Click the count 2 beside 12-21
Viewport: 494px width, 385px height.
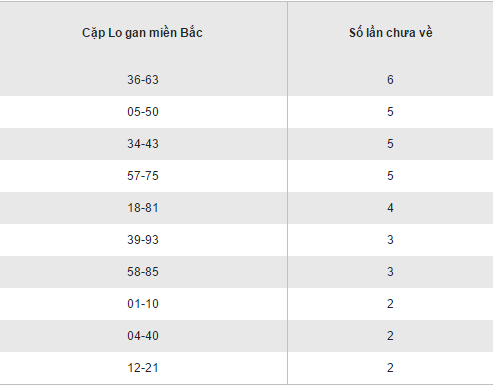tap(390, 368)
